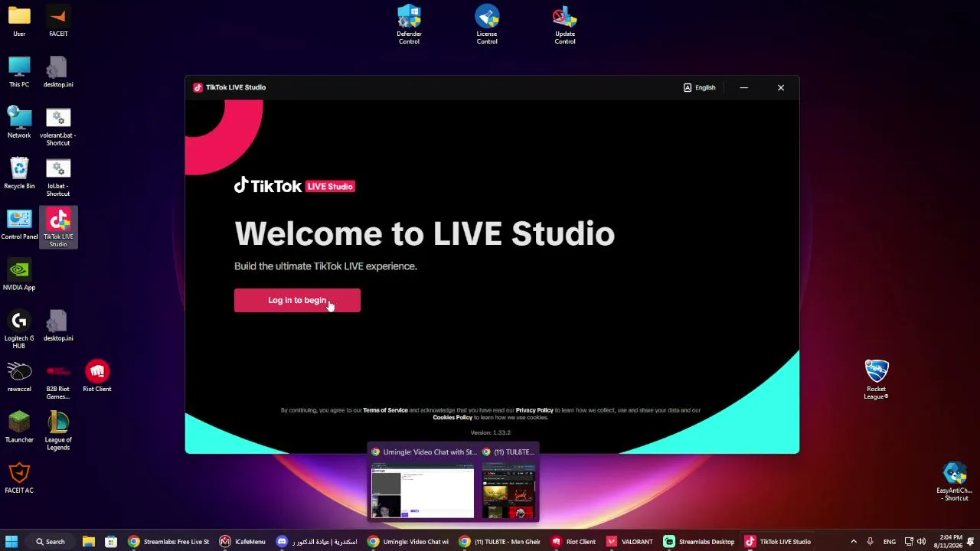Select the desktop.ini icon beside Logitech G HUB
Image resolution: width=980 pixels, height=551 pixels.
click(58, 325)
